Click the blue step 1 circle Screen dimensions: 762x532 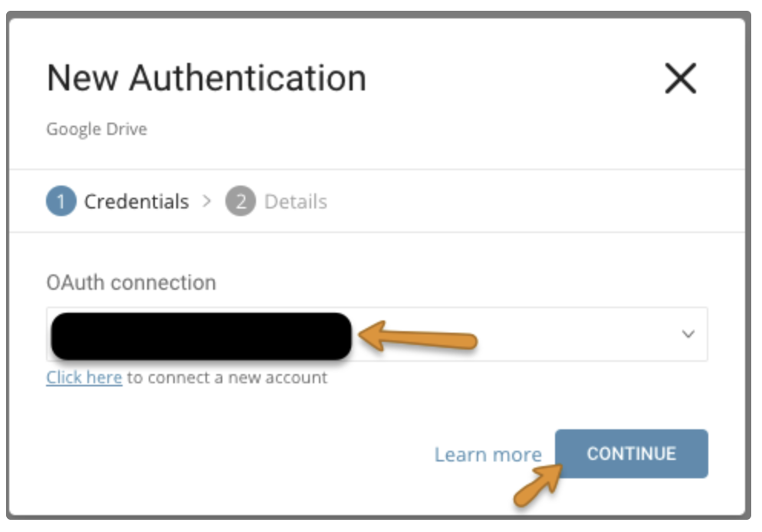(61, 202)
